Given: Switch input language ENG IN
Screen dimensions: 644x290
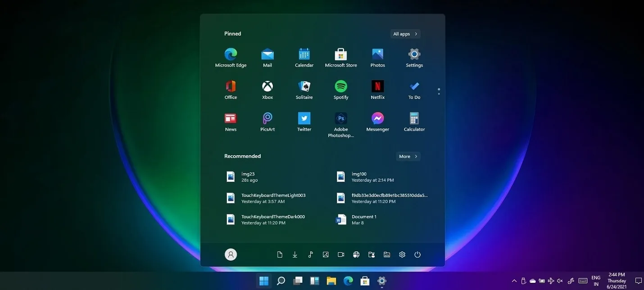Looking at the screenshot, I should (596, 281).
